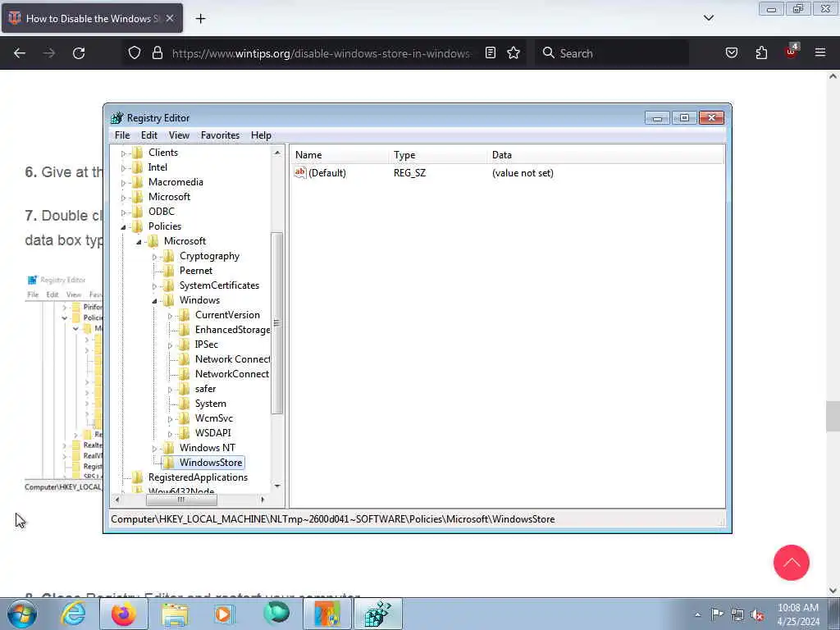840x630 pixels.
Task: Expand the Macromedia key
Action: [123, 183]
